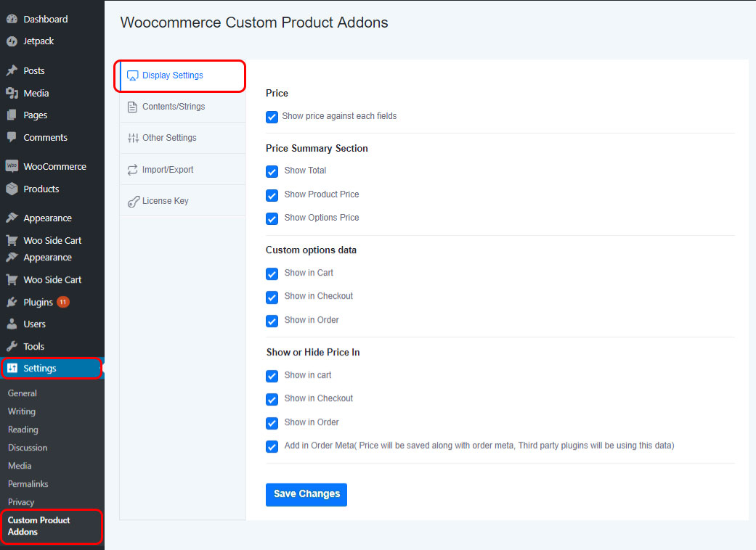Viewport: 756px width, 550px height.
Task: Open Discussion settings submenu link
Action: pos(28,448)
